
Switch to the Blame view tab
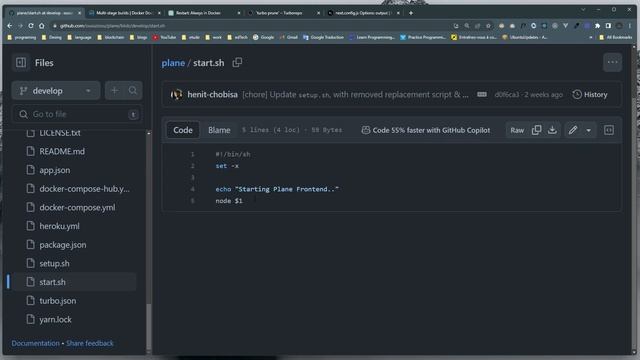[x=219, y=130]
